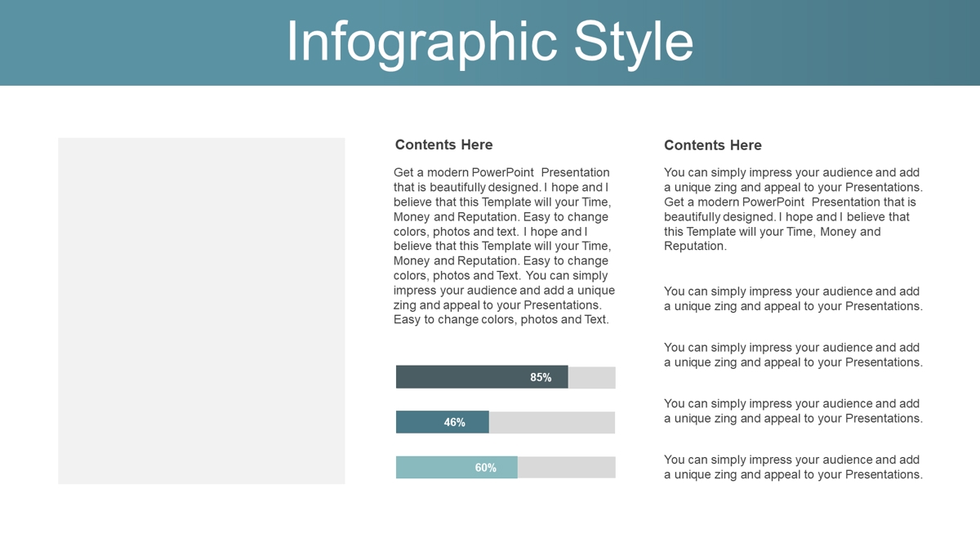Click the gray remainder of 60% bar
This screenshot has height=551, width=980.
567,467
